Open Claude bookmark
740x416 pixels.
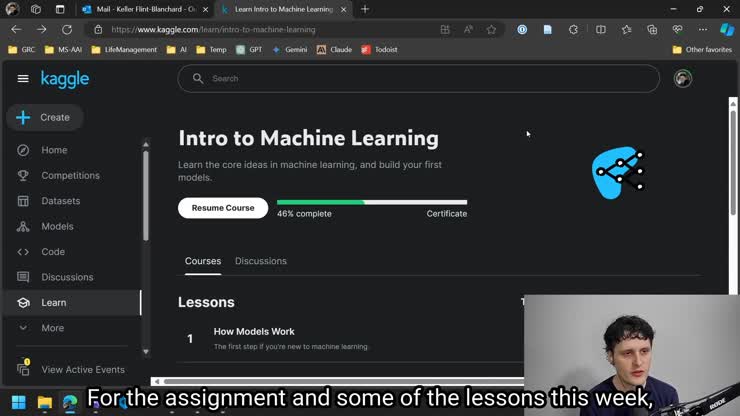[x=334, y=50]
